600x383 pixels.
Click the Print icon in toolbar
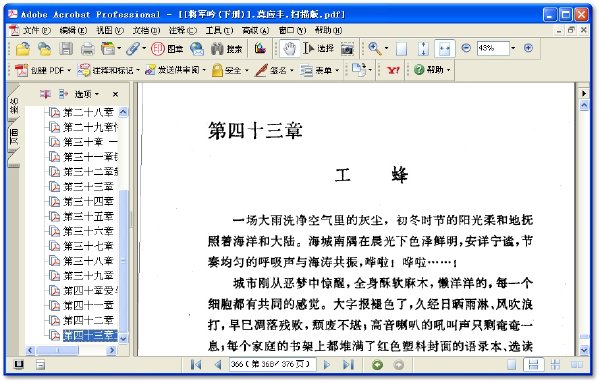click(x=87, y=49)
